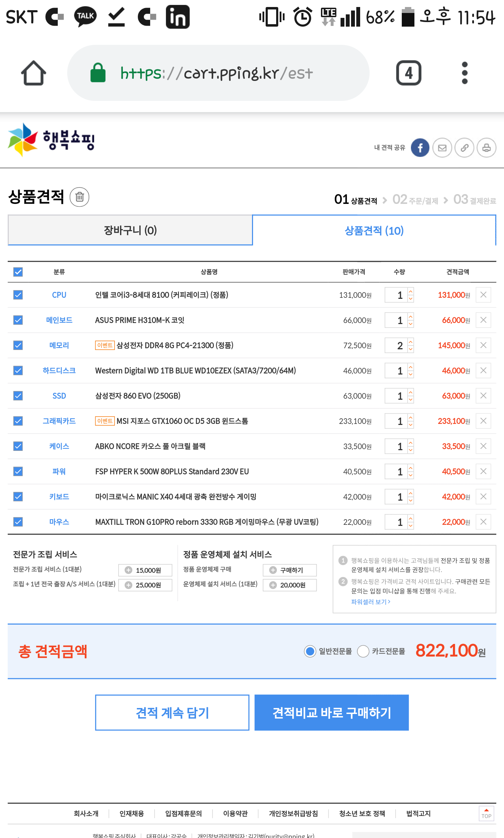Remove the SSD row with its X
The height and width of the screenshot is (838, 504).
(x=483, y=396)
